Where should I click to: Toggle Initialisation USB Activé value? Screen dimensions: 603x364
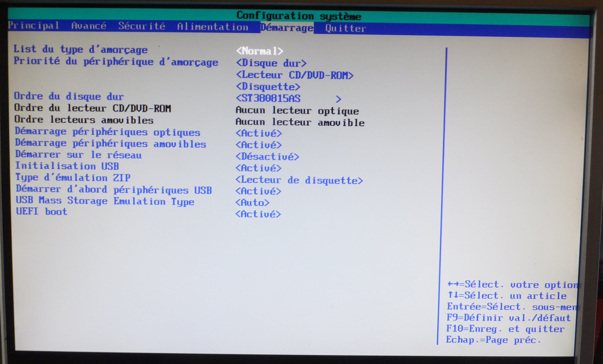[258, 168]
